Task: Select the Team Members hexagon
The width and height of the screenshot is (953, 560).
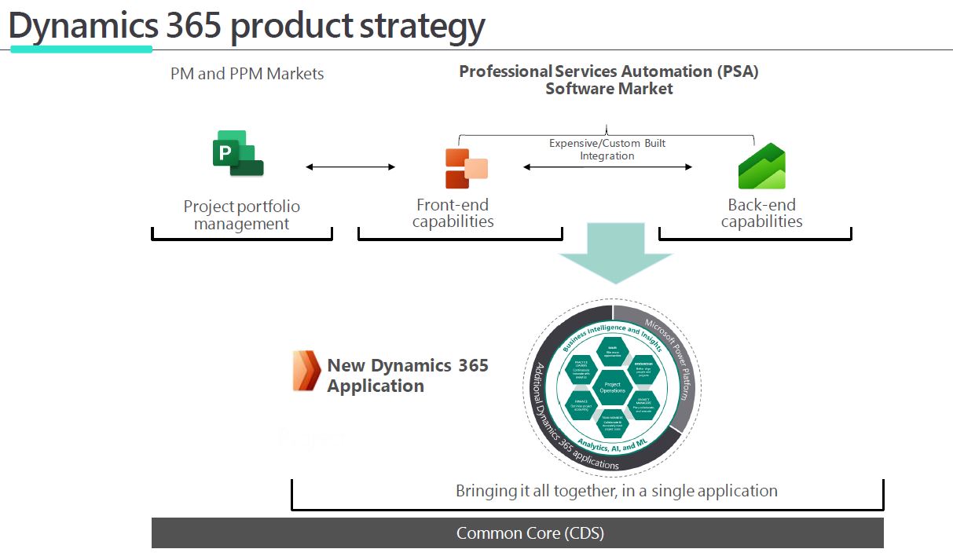Action: (612, 423)
